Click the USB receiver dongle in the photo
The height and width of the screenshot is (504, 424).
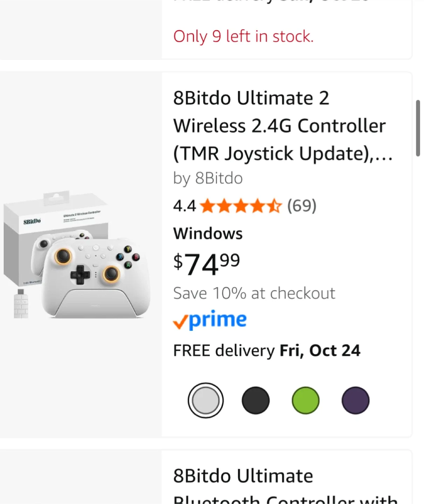click(21, 304)
